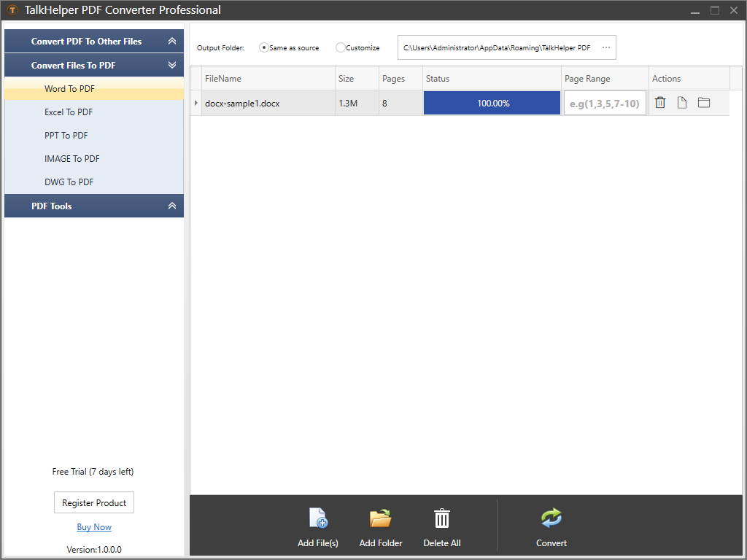
Task: Click the Delete All trash icon
Action: coord(441,518)
